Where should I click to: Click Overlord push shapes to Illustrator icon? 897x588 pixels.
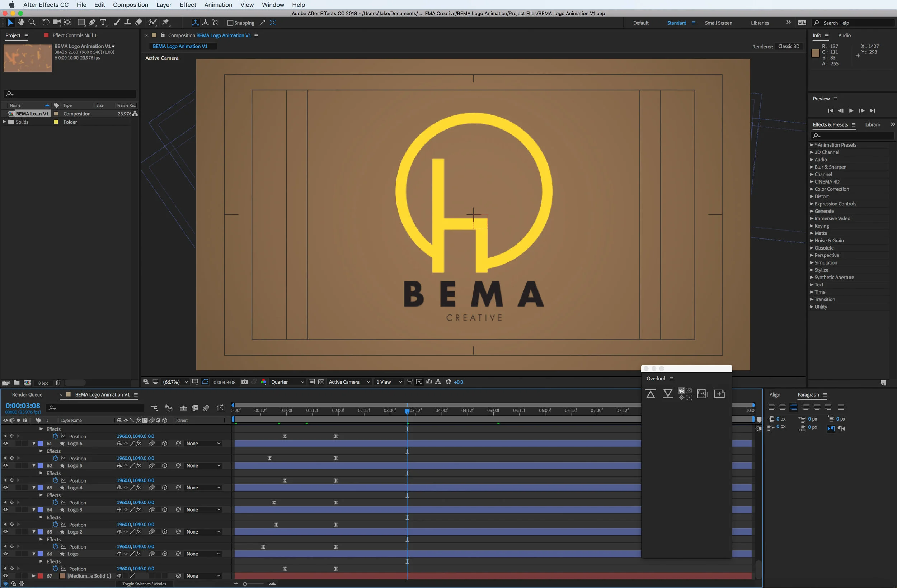(x=651, y=394)
